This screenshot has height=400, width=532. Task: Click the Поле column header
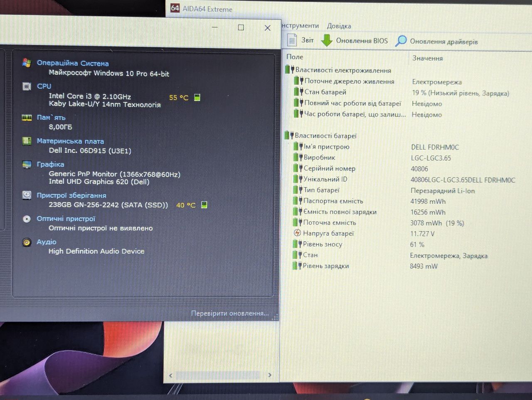tap(295, 57)
